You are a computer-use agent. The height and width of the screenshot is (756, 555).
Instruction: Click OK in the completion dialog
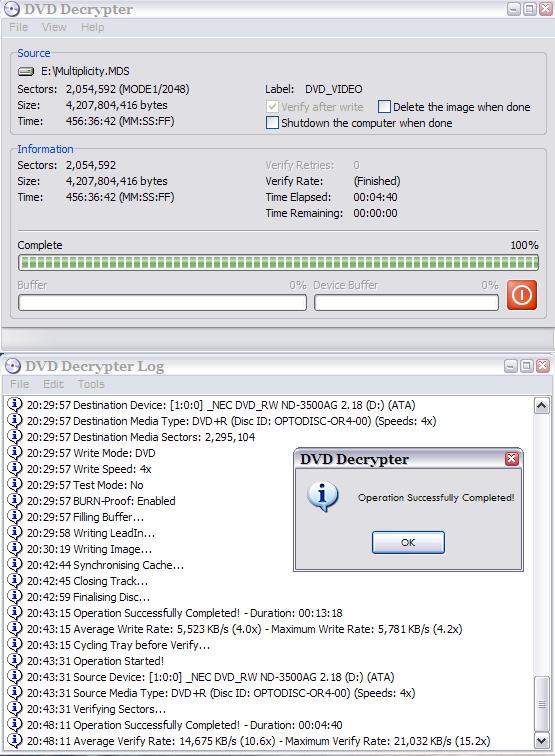point(408,542)
